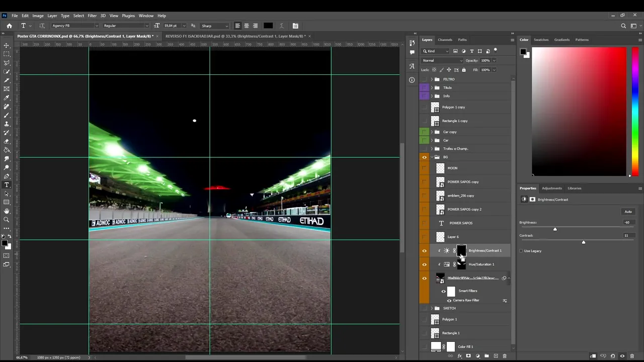The width and height of the screenshot is (644, 362).
Task: Select the Brush tool
Action: 7,115
